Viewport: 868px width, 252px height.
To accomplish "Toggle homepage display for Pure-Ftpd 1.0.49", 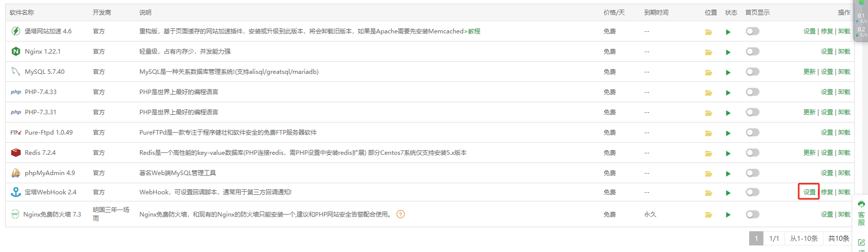I will pos(752,133).
